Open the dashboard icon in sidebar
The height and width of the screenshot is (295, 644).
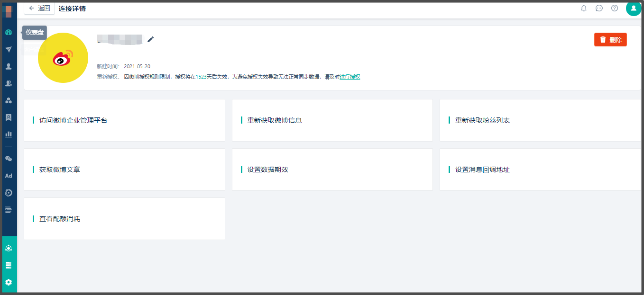click(9, 32)
